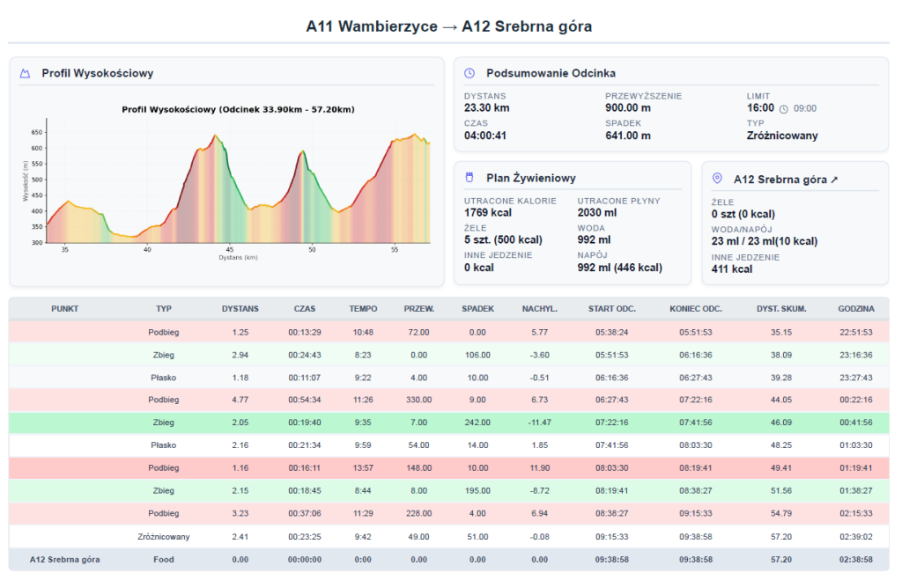
Task: Select the Zróżnicowany segment row
Action: (x=448, y=536)
